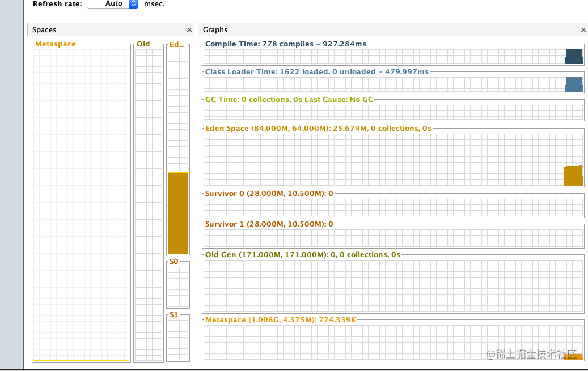
Task: Click the Old label in Spaces panel
Action: (143, 44)
